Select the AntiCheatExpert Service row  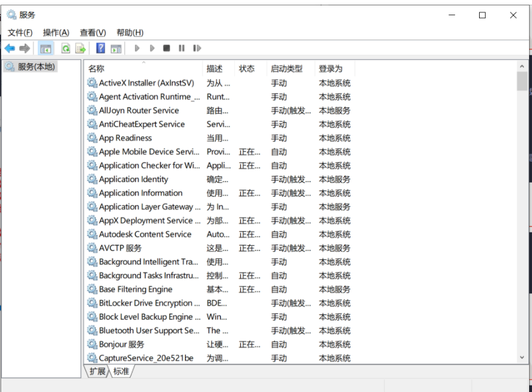(x=219, y=124)
